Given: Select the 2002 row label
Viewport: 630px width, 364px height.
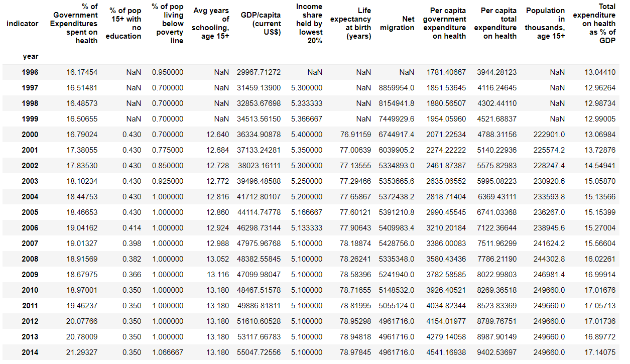Looking at the screenshot, I should [30, 166].
